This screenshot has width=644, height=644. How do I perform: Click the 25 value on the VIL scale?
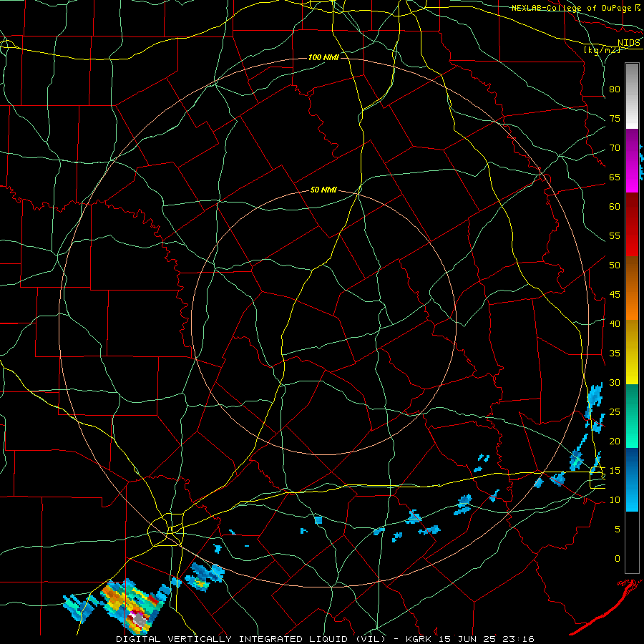615,412
